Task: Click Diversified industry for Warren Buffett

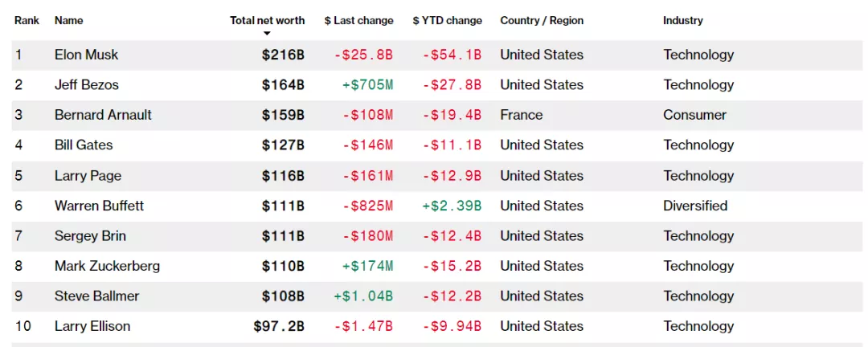Action: click(x=694, y=206)
